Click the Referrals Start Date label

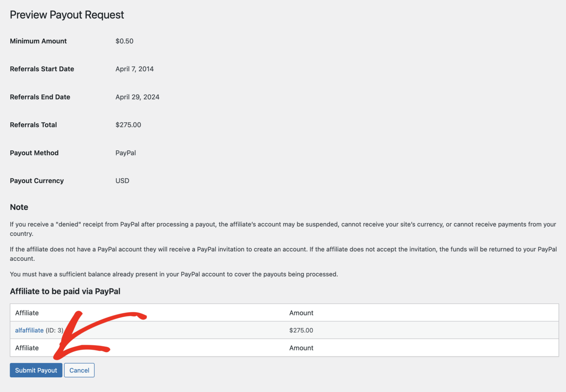[x=42, y=69]
